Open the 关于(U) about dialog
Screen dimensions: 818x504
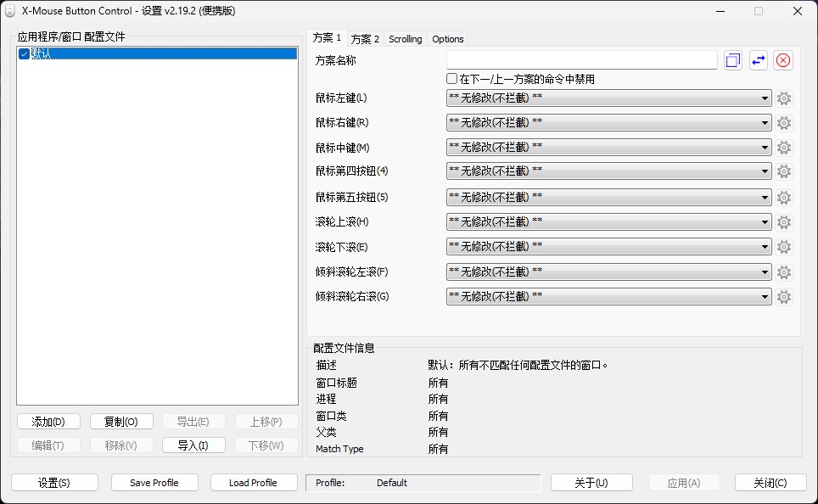(x=591, y=483)
